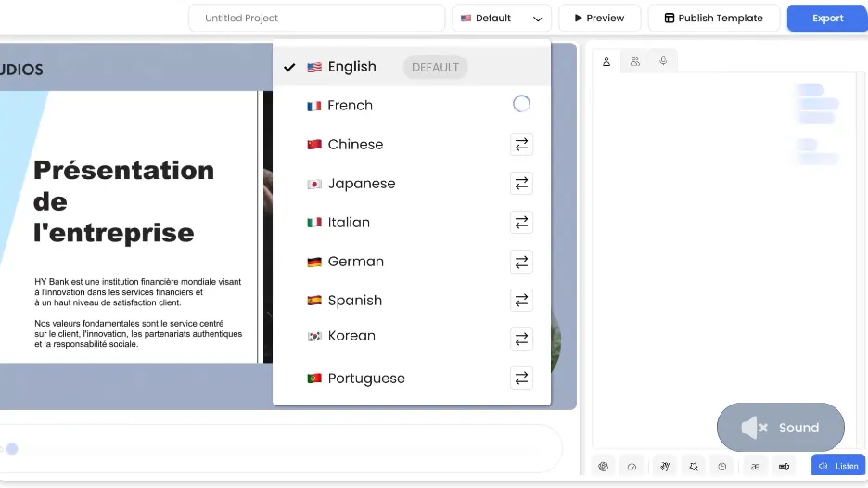Screen dimensions: 868x488
Task: Click the blue Export button
Action: point(827,19)
